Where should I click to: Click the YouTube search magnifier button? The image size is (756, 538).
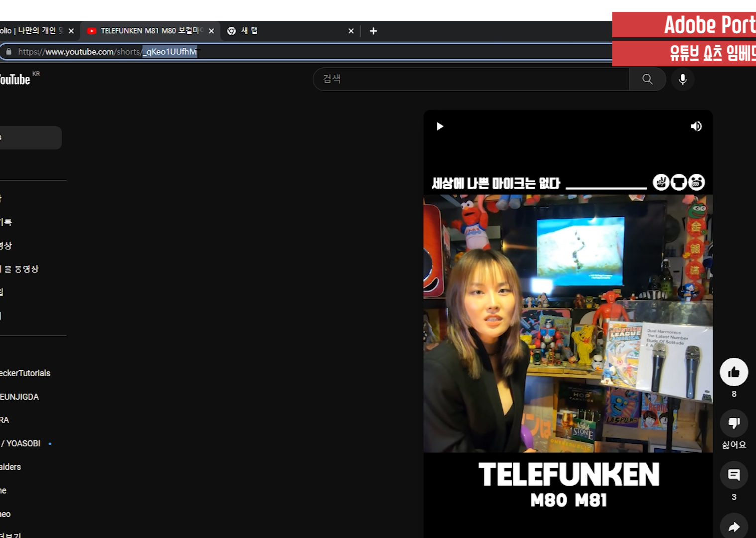(x=648, y=79)
